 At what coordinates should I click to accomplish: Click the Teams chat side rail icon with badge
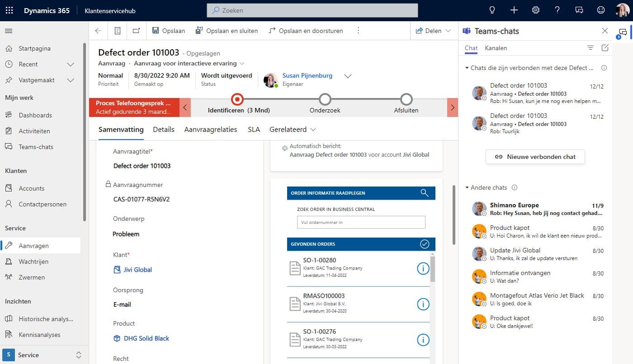[x=623, y=33]
